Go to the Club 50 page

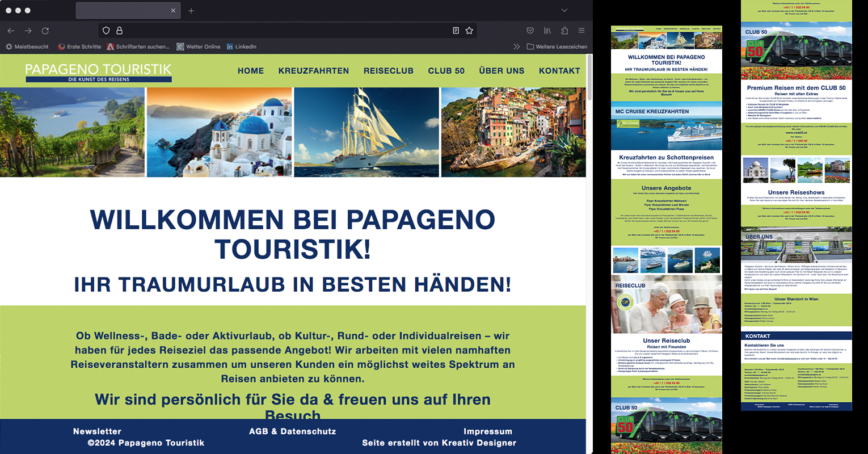(x=446, y=71)
